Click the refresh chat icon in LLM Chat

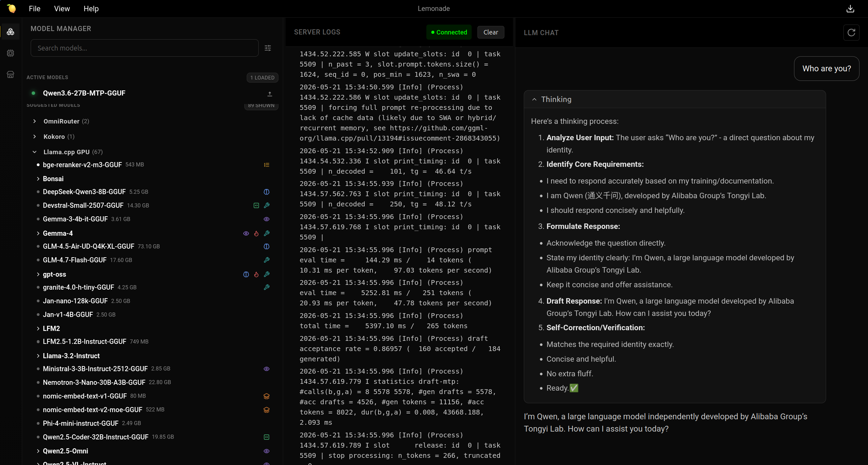pyautogui.click(x=851, y=32)
